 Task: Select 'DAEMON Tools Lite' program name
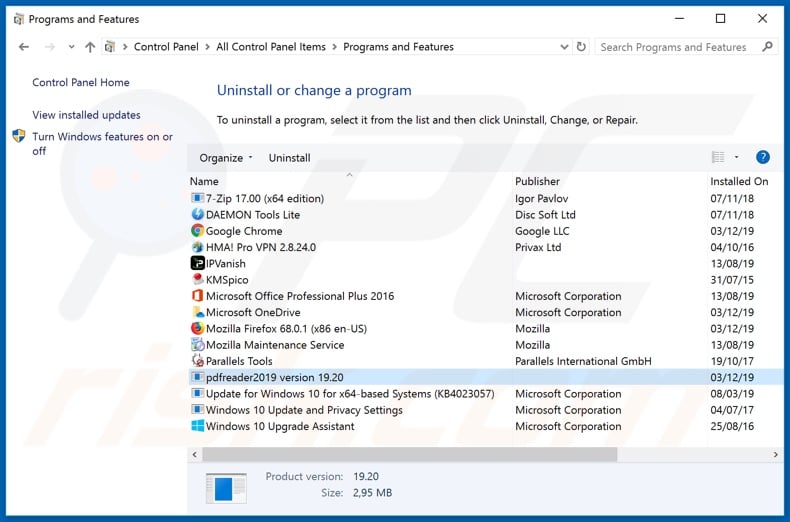pyautogui.click(x=253, y=215)
